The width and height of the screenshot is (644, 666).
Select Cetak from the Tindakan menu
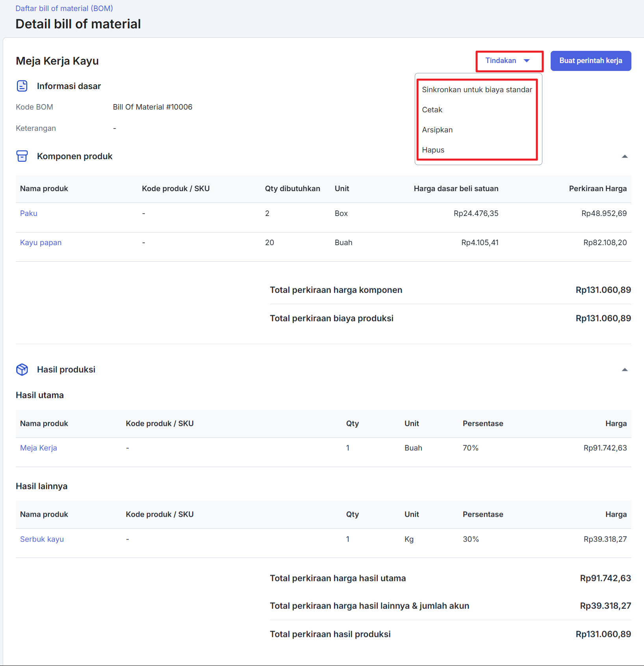(x=432, y=110)
